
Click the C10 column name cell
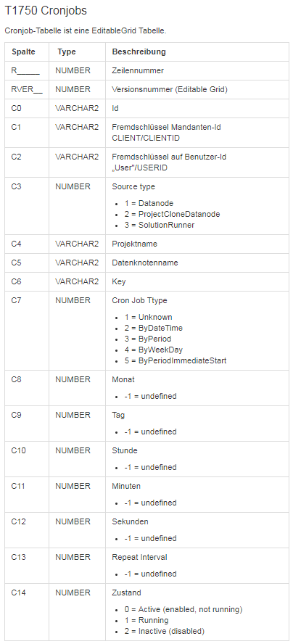pos(27,459)
